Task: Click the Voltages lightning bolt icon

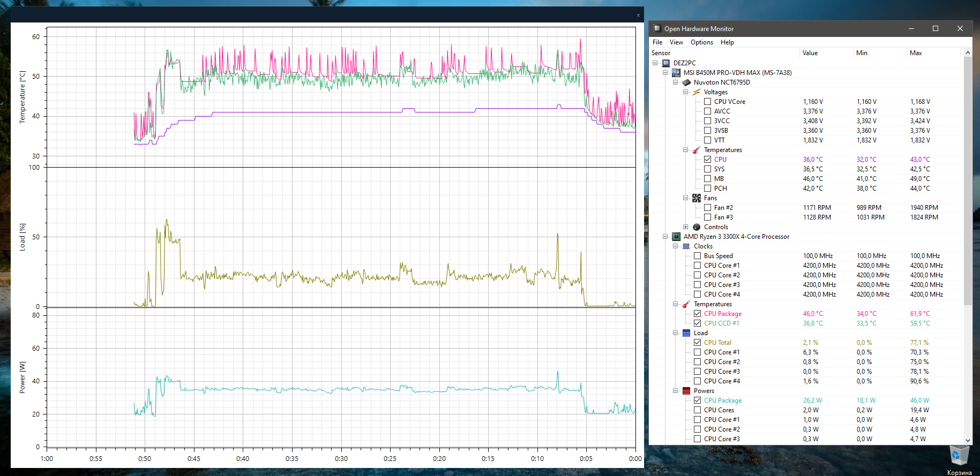Action: [697, 92]
